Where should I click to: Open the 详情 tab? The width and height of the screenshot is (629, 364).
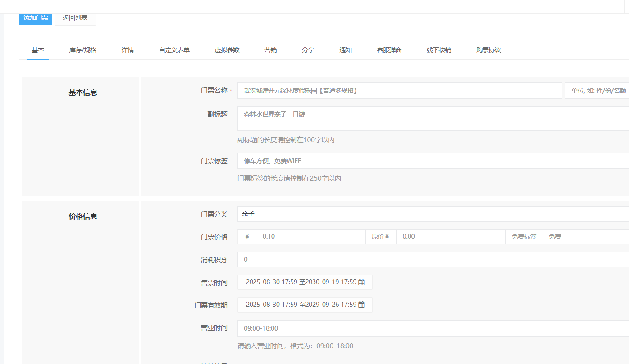coord(128,50)
